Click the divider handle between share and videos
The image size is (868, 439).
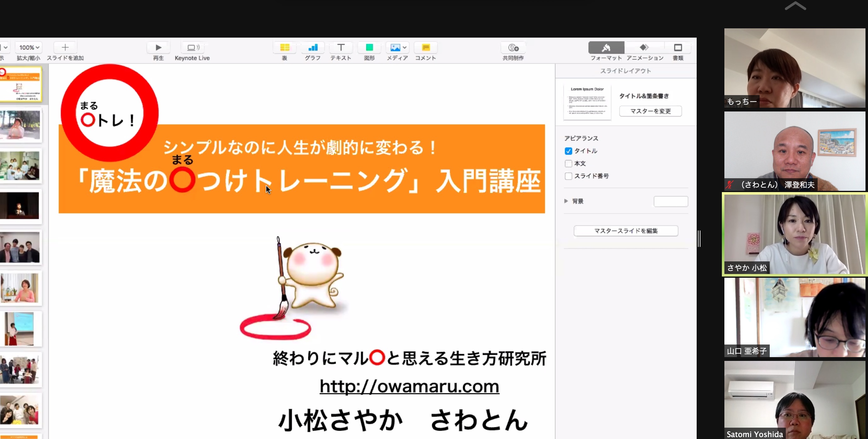point(700,238)
